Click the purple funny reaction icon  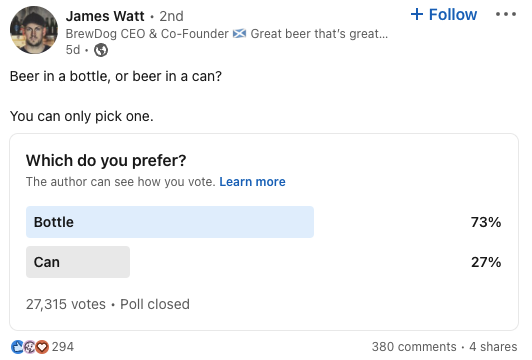click(x=30, y=347)
